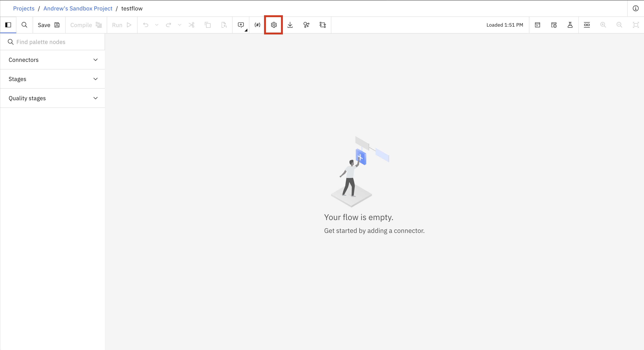Click the add comment icon
Image resolution: width=644 pixels, height=350 pixels.
pos(241,25)
